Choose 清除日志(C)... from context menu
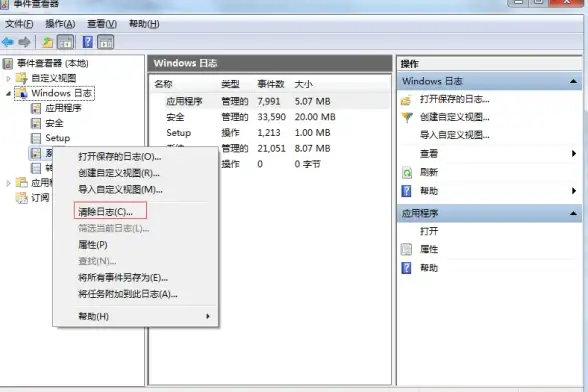 pos(105,212)
